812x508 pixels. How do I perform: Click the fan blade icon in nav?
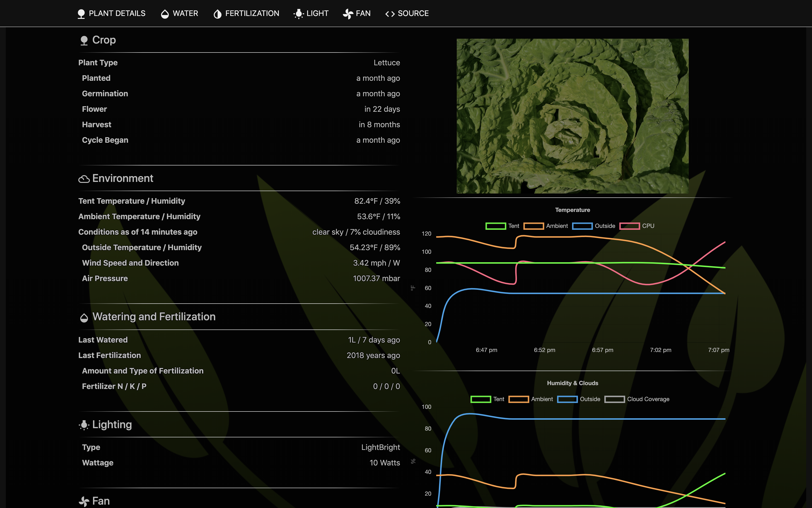click(x=348, y=14)
